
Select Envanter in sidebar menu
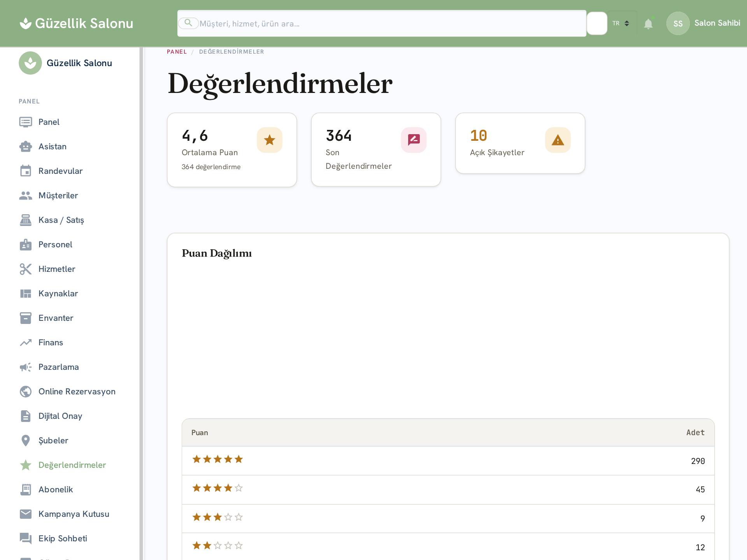tap(56, 318)
